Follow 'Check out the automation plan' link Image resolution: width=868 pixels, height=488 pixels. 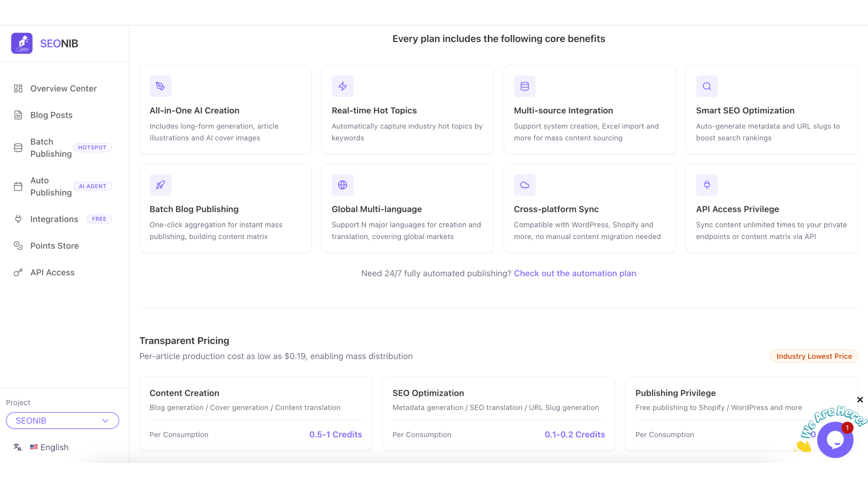pos(575,273)
